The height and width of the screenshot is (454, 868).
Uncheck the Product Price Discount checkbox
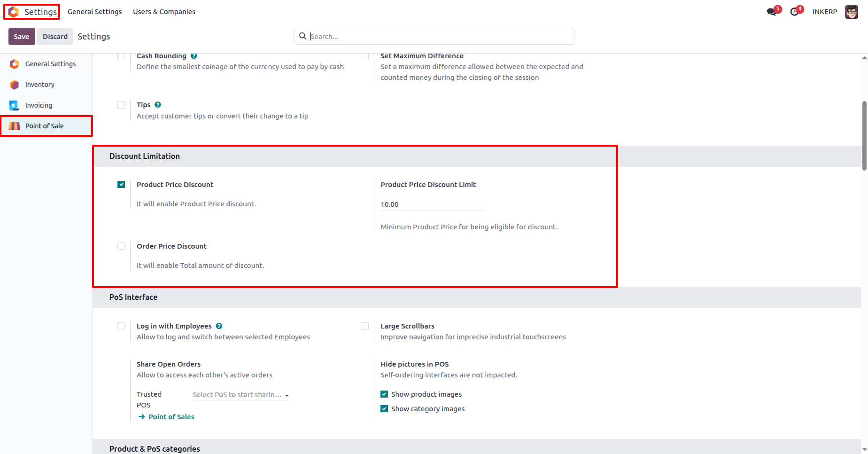(x=121, y=185)
